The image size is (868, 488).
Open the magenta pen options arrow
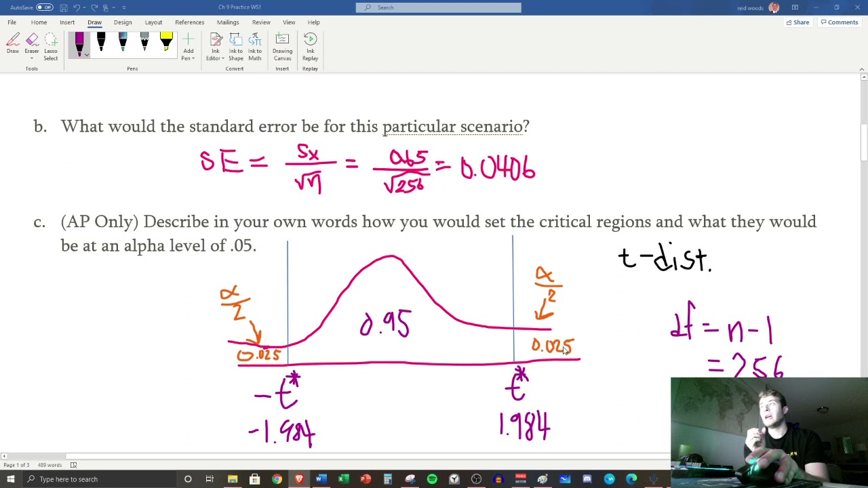pos(86,55)
